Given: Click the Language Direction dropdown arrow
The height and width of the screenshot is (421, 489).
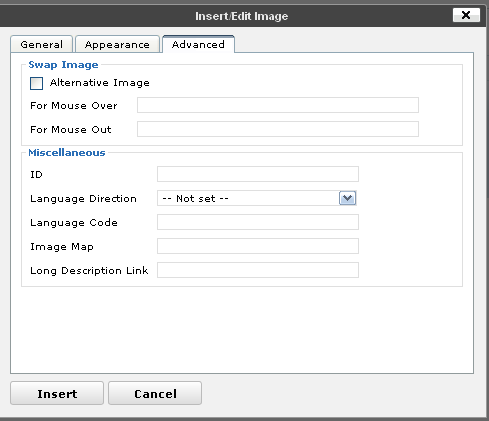Looking at the screenshot, I should click(347, 198).
